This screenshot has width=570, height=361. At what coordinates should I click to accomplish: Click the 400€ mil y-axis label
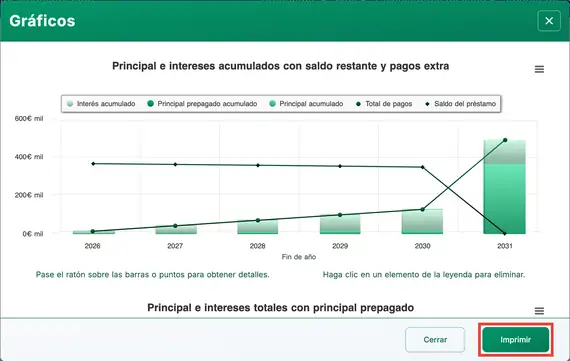pyautogui.click(x=29, y=157)
